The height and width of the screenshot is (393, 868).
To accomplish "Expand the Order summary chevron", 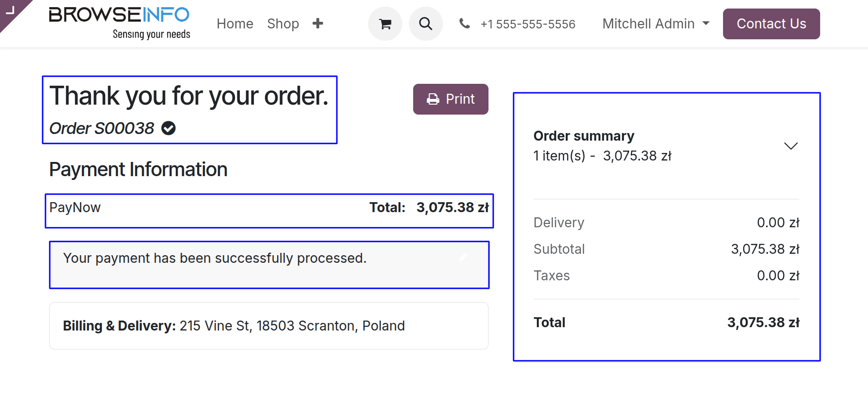I will (791, 146).
